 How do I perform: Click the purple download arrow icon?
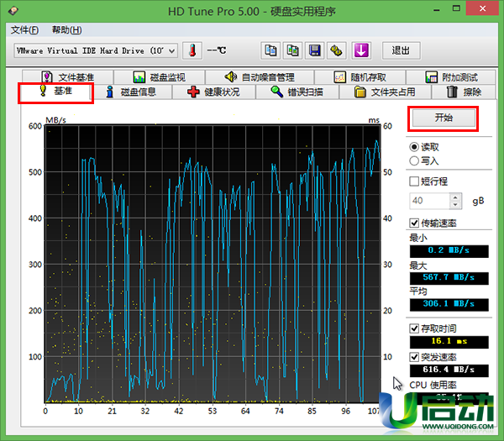coord(361,50)
